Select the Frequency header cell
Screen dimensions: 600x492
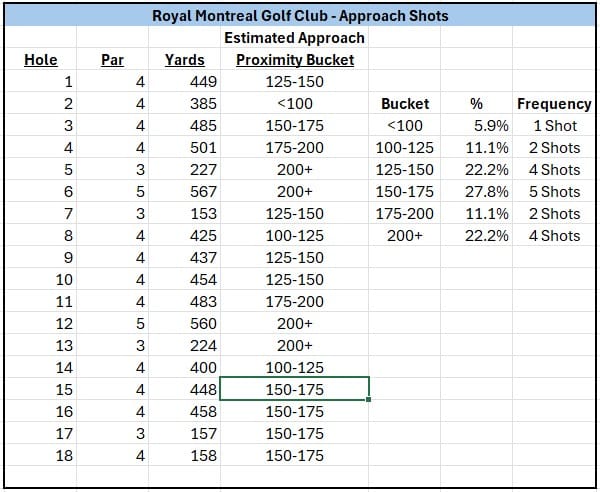(554, 104)
